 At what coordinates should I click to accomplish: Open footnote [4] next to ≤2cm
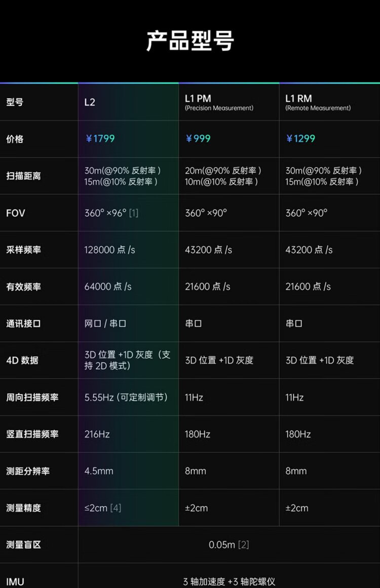116,508
